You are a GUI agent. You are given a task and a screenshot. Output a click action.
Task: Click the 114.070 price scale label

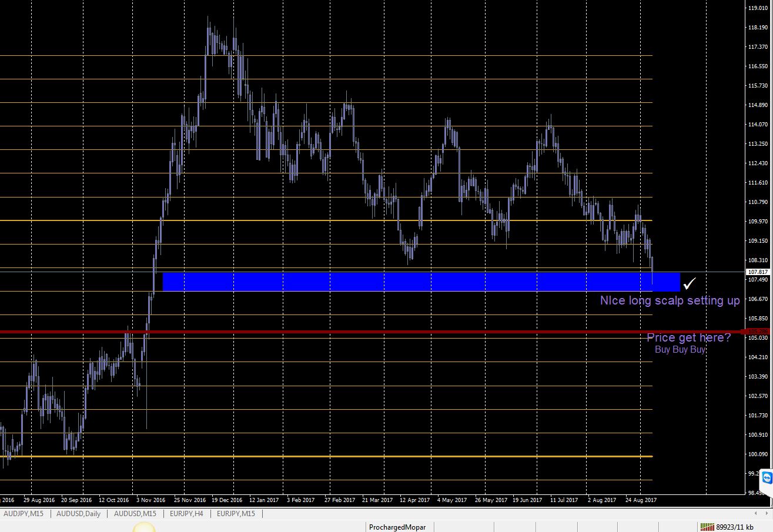758,125
